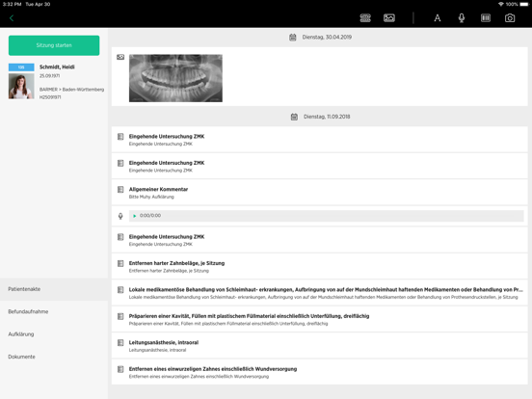Click date header 'Dienstag, 11.09.2018'
Screen dimensions: 532x399
click(327, 117)
